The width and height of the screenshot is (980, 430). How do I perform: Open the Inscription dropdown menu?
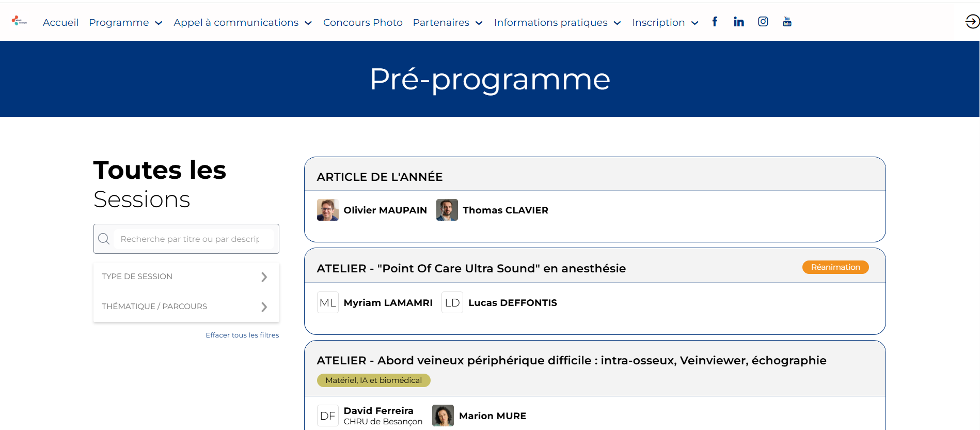pos(665,22)
